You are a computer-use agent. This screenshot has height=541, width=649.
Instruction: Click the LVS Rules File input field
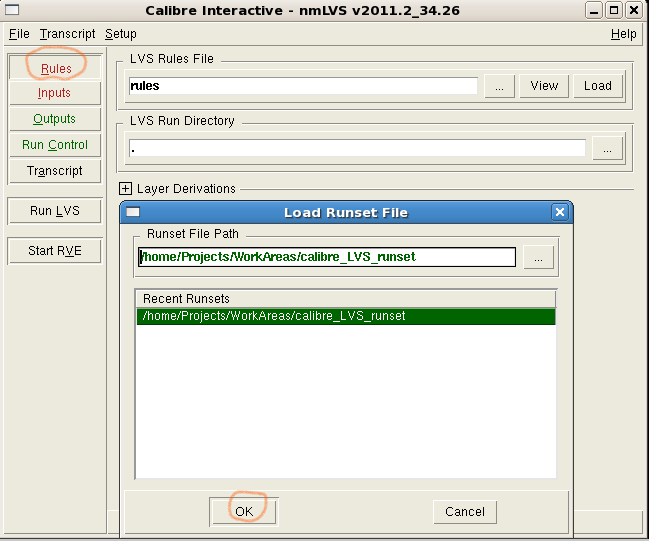click(303, 86)
